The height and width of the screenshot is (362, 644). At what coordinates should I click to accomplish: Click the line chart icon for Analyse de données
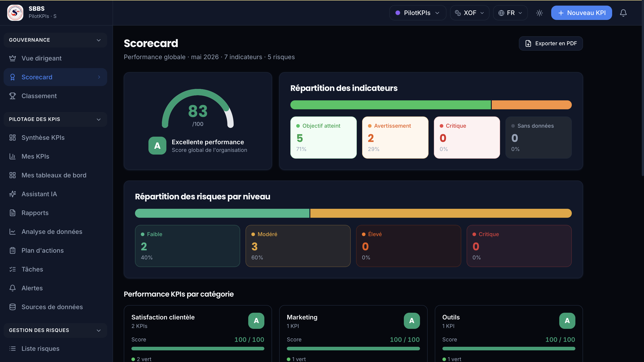pos(13,232)
